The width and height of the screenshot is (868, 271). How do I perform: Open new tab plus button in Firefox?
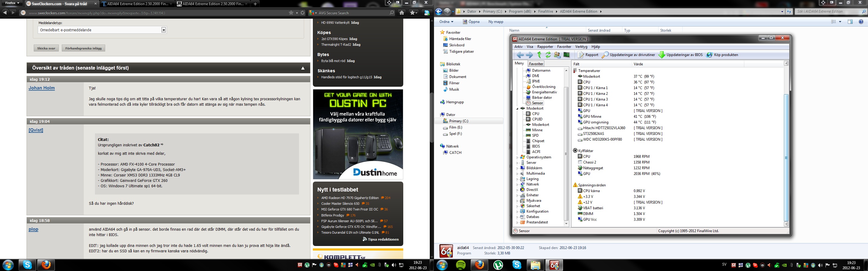[255, 4]
